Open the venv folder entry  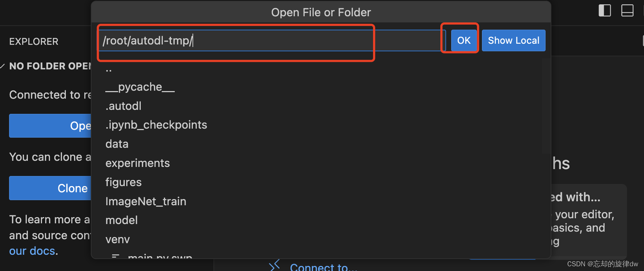point(118,240)
